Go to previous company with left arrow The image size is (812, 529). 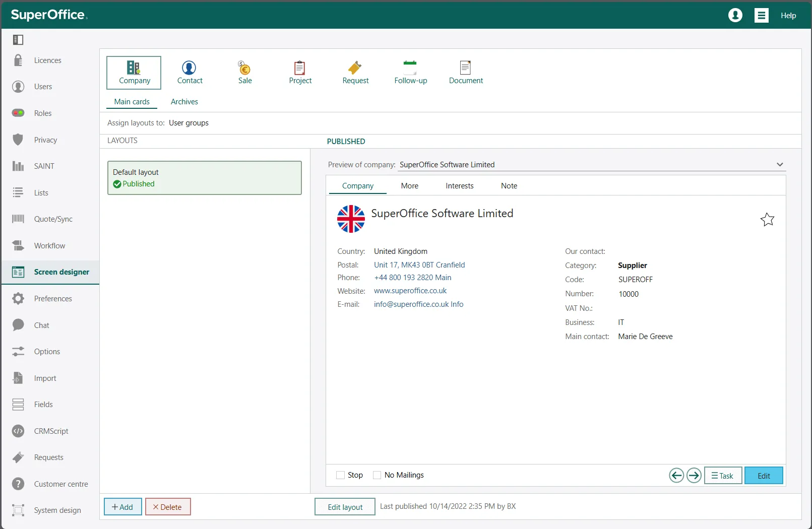(676, 475)
